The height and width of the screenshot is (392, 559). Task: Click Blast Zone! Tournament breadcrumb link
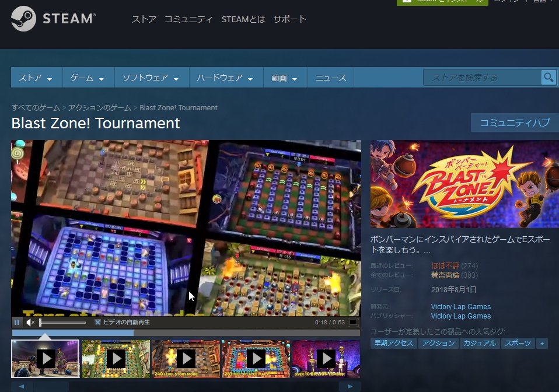pos(178,107)
